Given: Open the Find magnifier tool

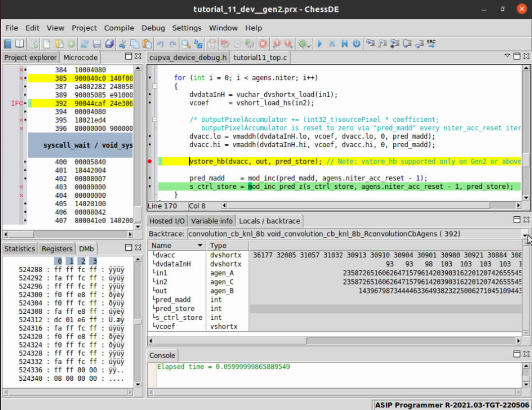Looking at the screenshot, I should click(185, 44).
